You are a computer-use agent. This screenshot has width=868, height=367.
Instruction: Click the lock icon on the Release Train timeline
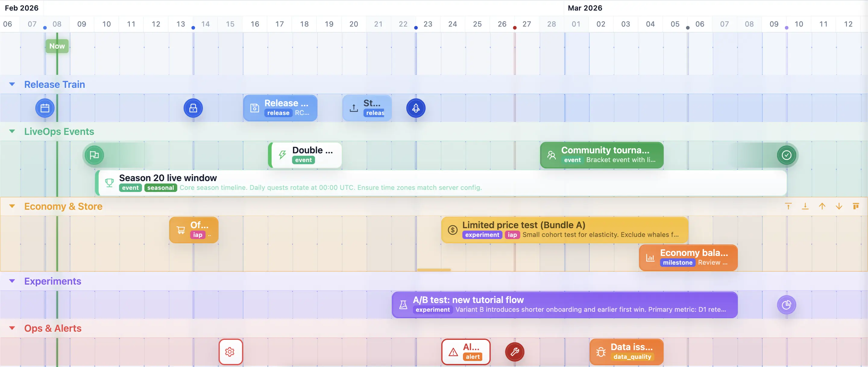click(193, 108)
